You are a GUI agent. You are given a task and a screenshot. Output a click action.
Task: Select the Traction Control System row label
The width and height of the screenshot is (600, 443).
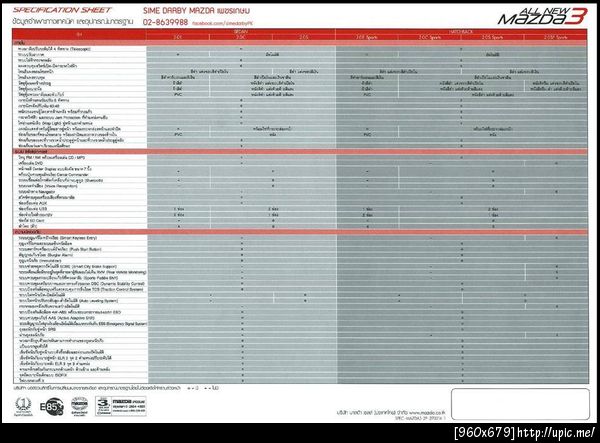81,290
